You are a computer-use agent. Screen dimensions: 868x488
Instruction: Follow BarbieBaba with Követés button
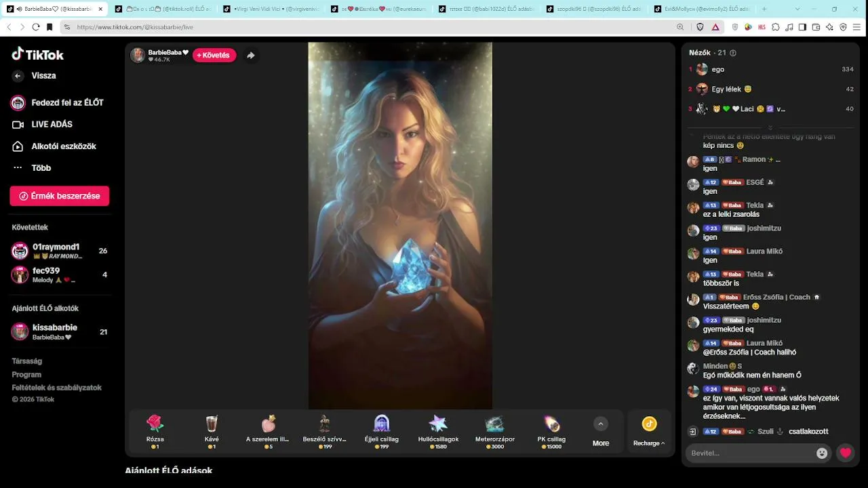(214, 55)
